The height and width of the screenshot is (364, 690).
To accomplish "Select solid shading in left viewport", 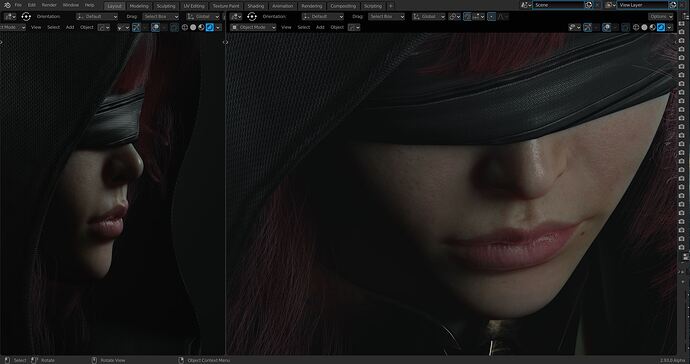I will [x=193, y=27].
